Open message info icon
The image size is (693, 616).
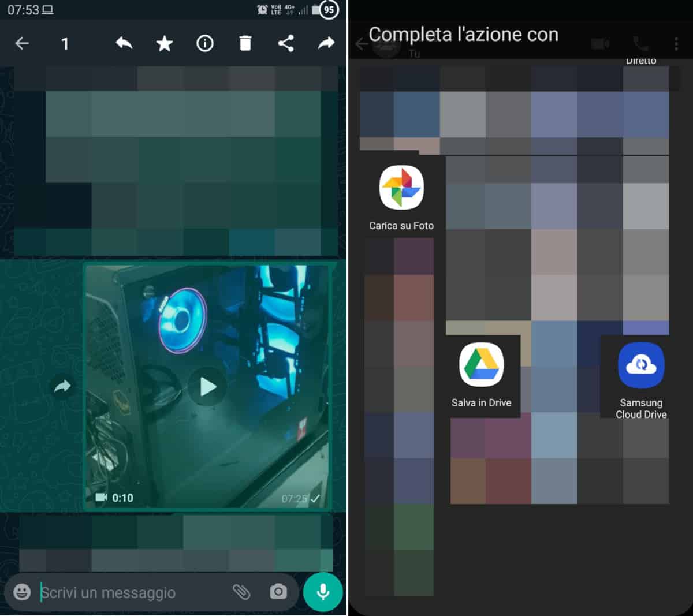[x=205, y=43]
